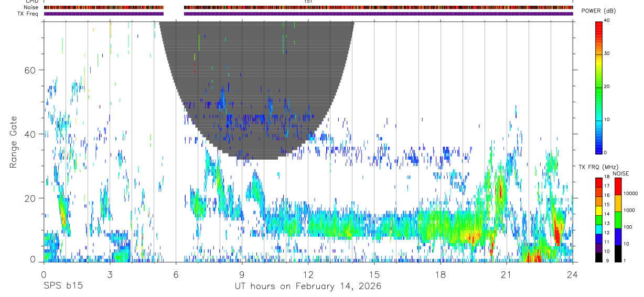Click the 21 hour tick label
The width and height of the screenshot is (644, 297).
point(506,273)
